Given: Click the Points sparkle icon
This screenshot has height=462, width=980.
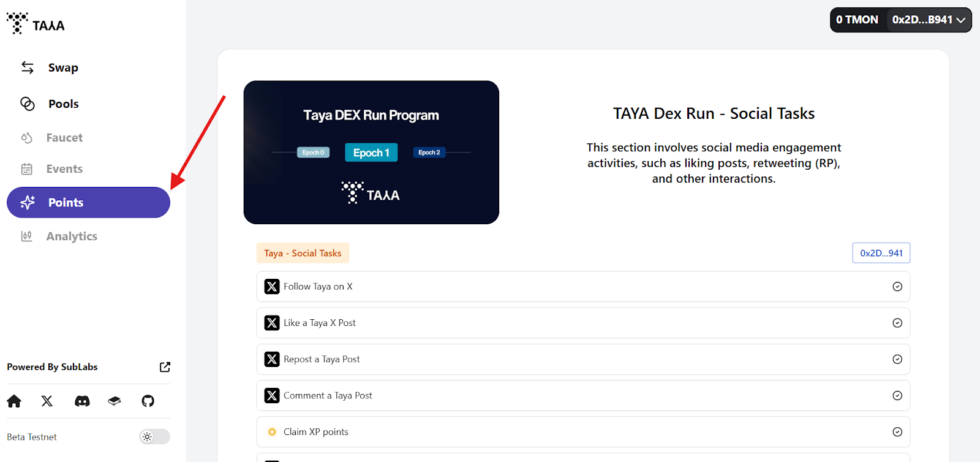Looking at the screenshot, I should tap(28, 202).
